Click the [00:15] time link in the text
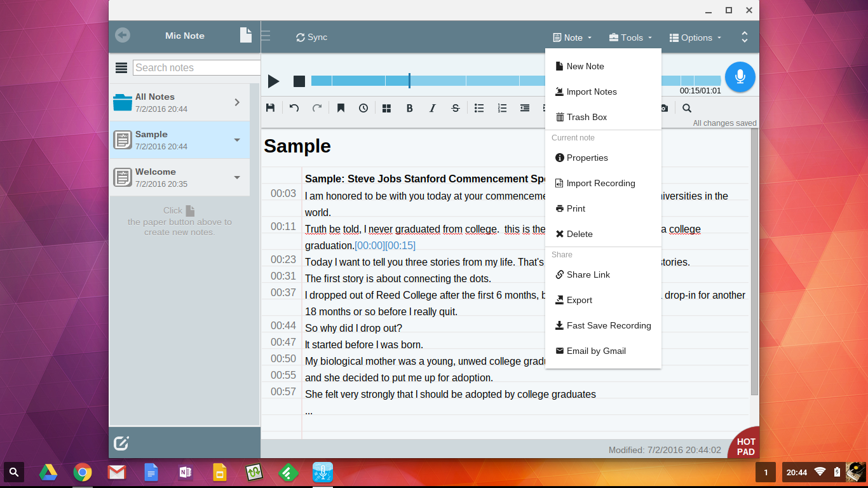Screen dimensions: 868x488 (x=400, y=245)
